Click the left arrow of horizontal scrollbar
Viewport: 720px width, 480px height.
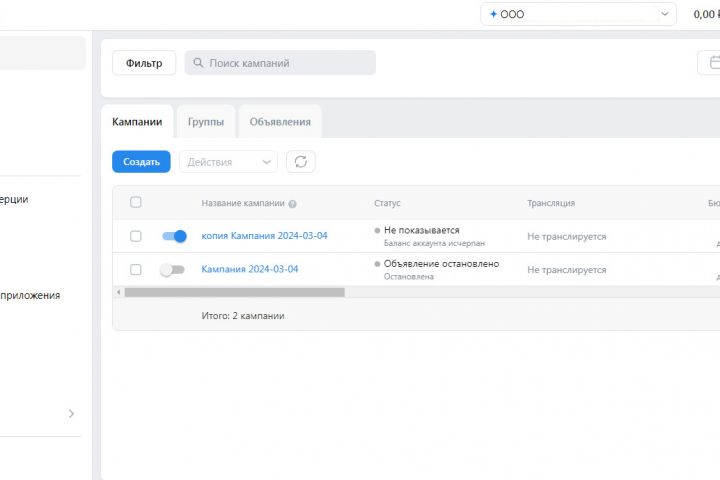click(x=118, y=292)
